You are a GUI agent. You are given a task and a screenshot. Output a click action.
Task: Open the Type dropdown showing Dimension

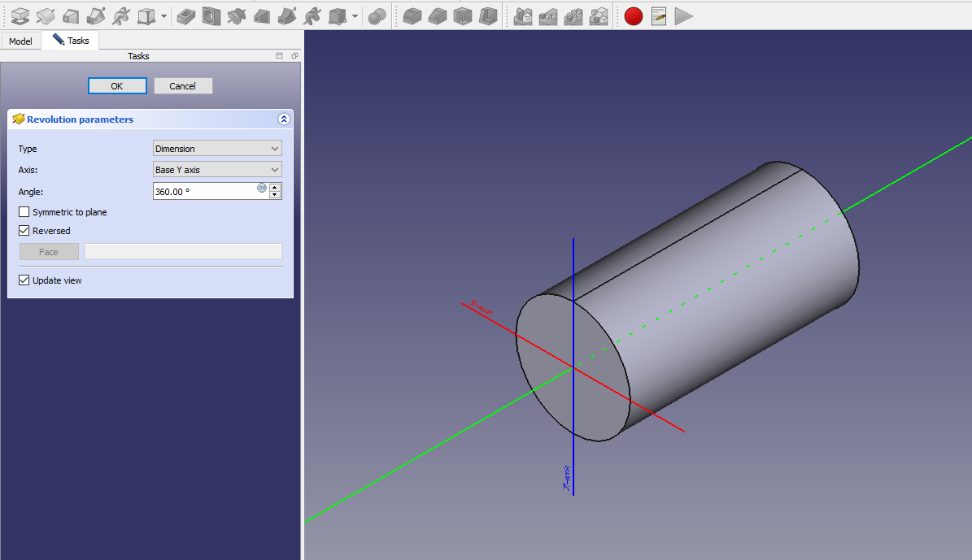217,149
